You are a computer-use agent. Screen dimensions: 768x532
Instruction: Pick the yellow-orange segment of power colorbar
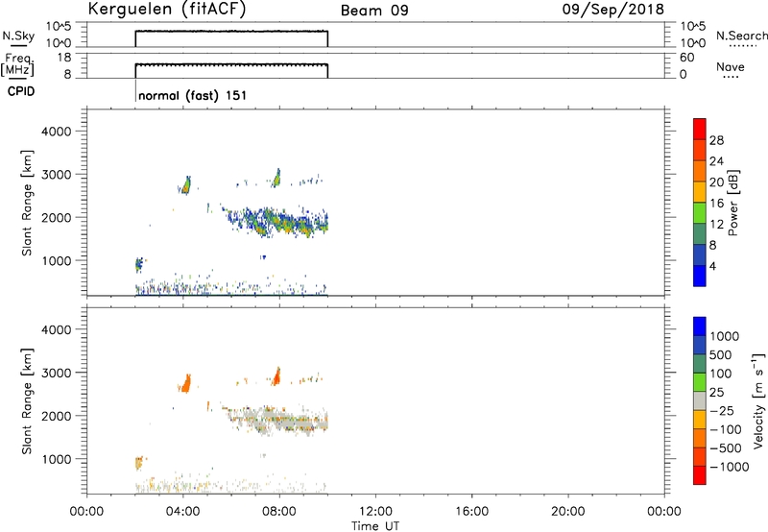click(700, 192)
